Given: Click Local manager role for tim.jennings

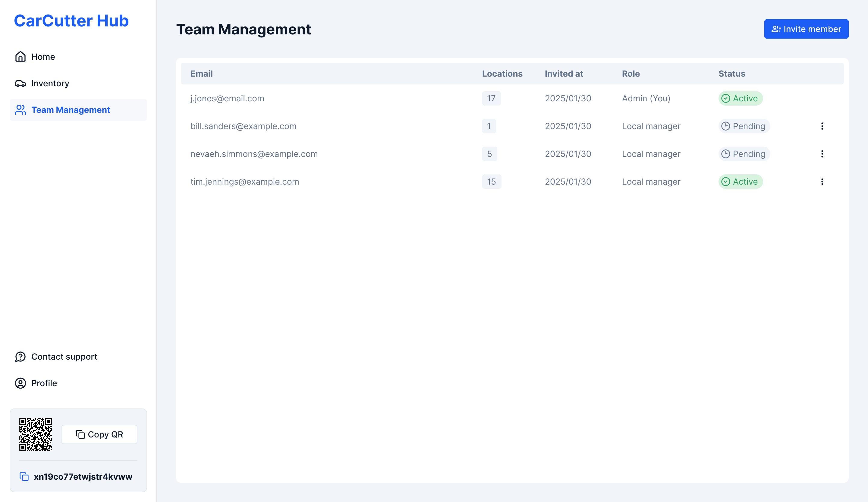Looking at the screenshot, I should (x=651, y=182).
